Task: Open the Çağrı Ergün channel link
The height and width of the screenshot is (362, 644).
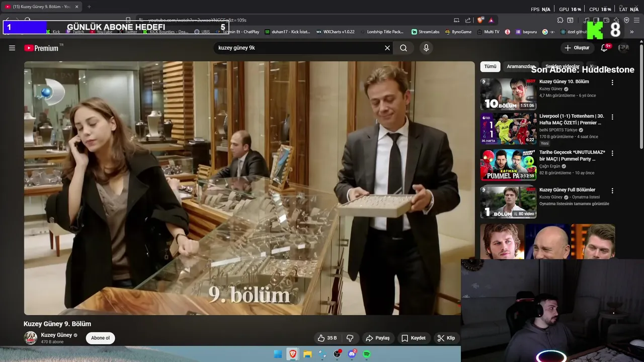Action: pos(549,166)
